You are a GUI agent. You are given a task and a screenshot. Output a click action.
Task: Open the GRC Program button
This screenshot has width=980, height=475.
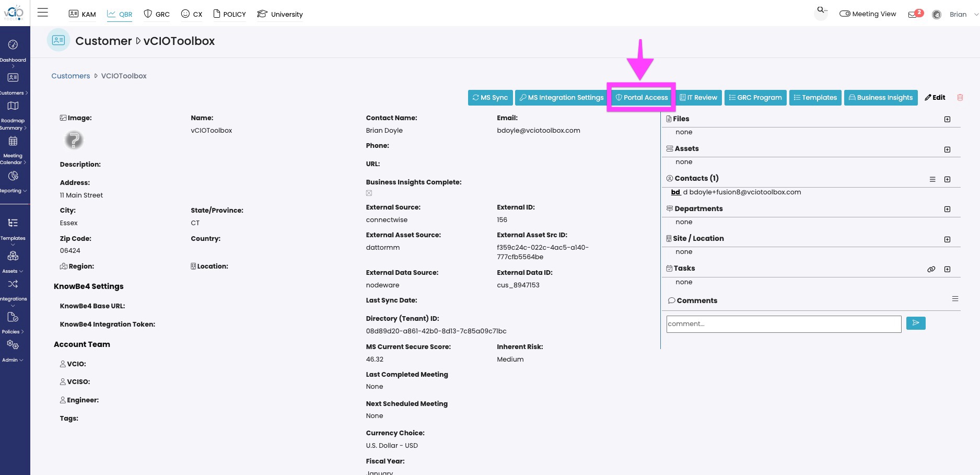pyautogui.click(x=755, y=98)
